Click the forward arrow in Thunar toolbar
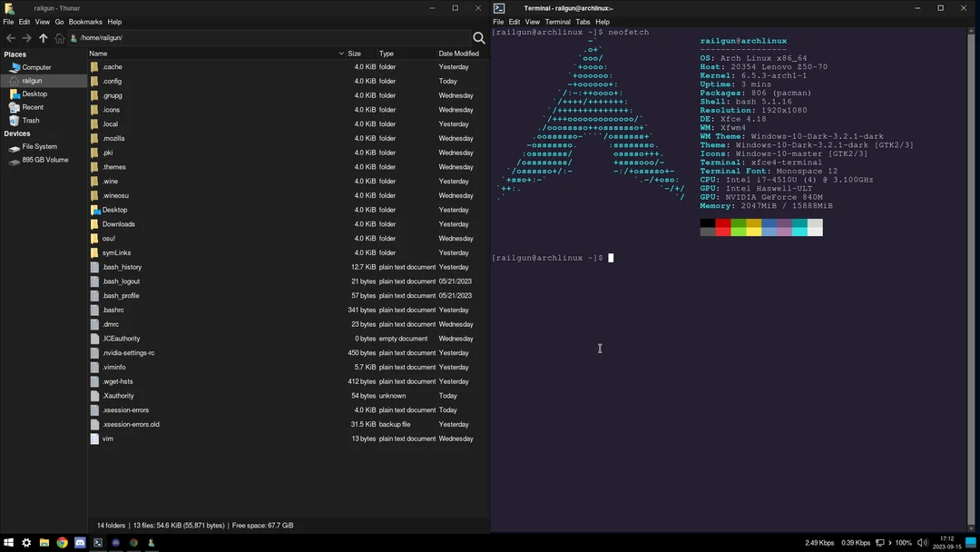The image size is (980, 552). [x=26, y=37]
